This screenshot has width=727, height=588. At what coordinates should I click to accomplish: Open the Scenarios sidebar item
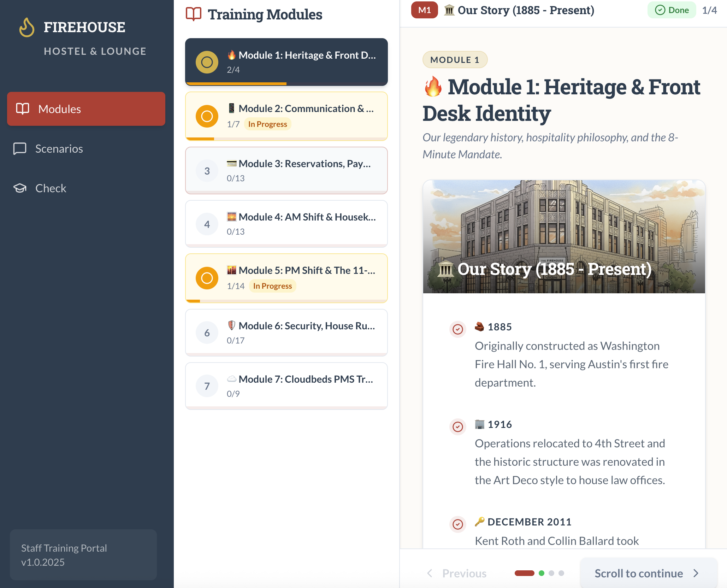[59, 149]
